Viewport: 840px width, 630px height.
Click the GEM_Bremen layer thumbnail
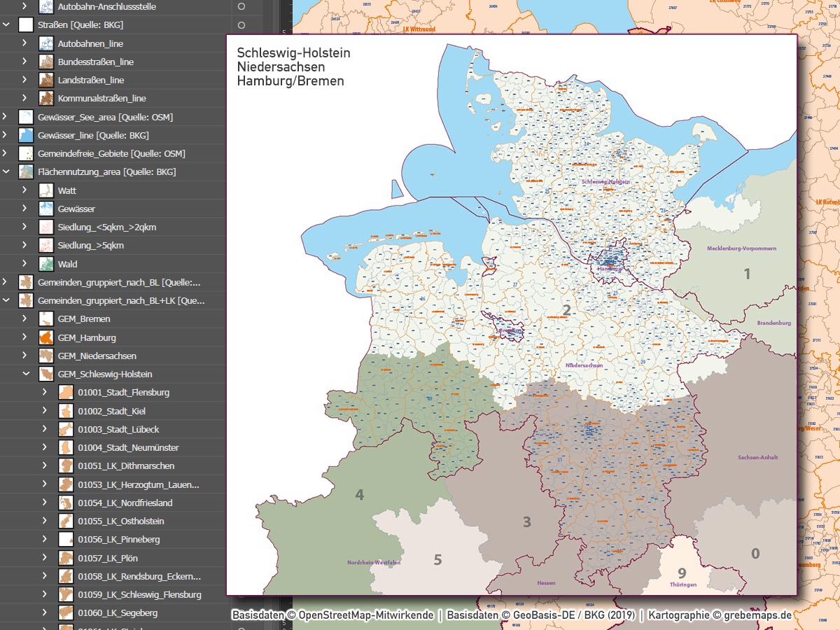pos(45,318)
